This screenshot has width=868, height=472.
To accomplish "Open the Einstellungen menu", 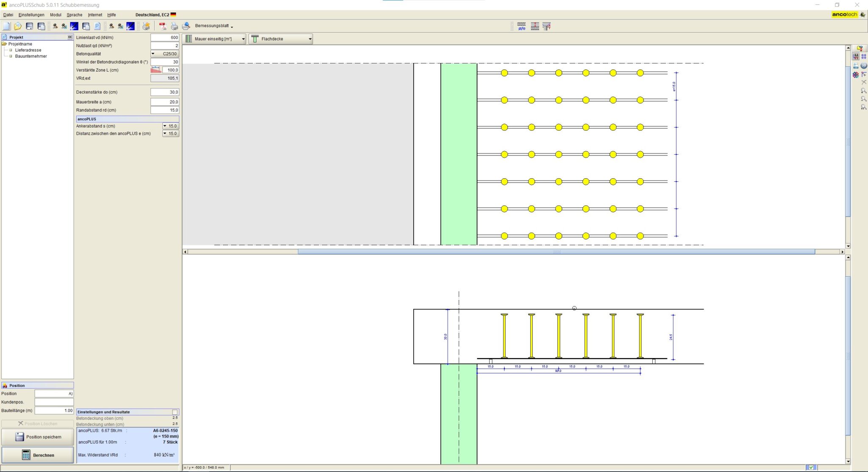I will pyautogui.click(x=31, y=15).
